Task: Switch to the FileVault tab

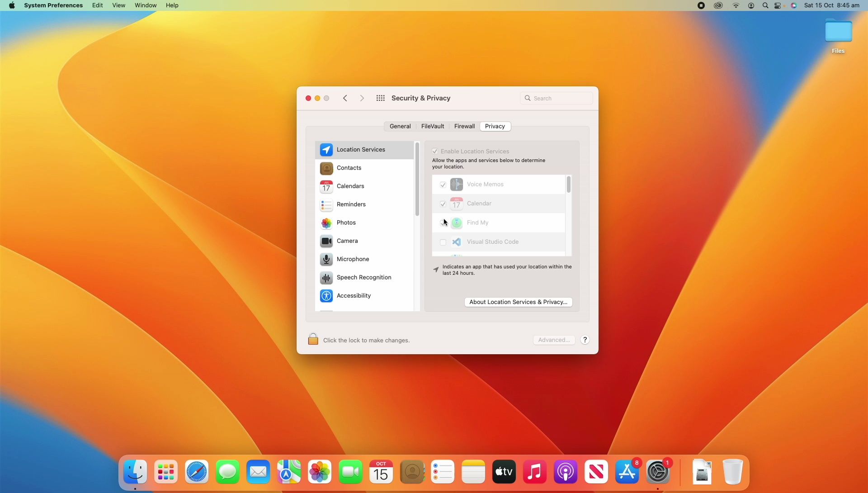Action: click(433, 127)
